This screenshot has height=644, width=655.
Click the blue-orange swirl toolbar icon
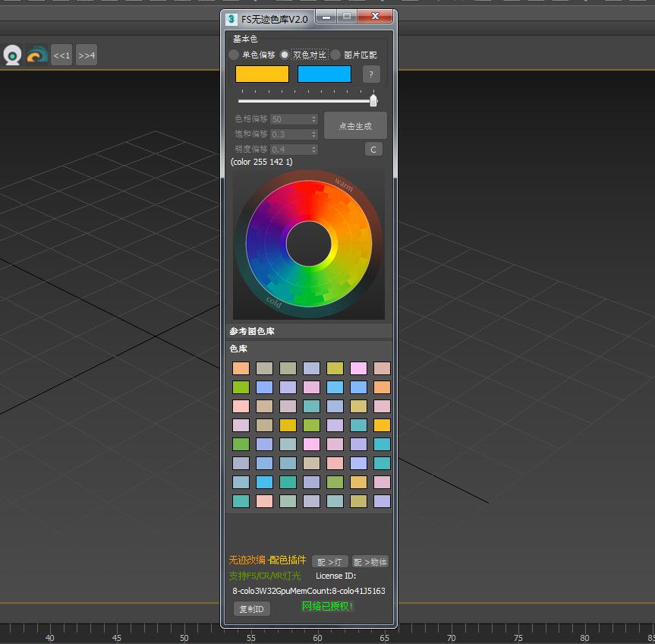click(x=37, y=55)
